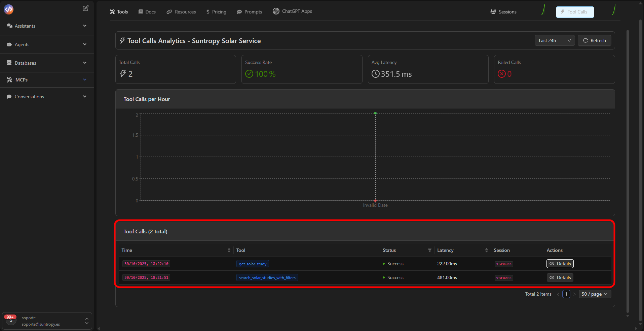Open the Docs tab
Image resolution: width=644 pixels, height=331 pixels.
tap(147, 12)
